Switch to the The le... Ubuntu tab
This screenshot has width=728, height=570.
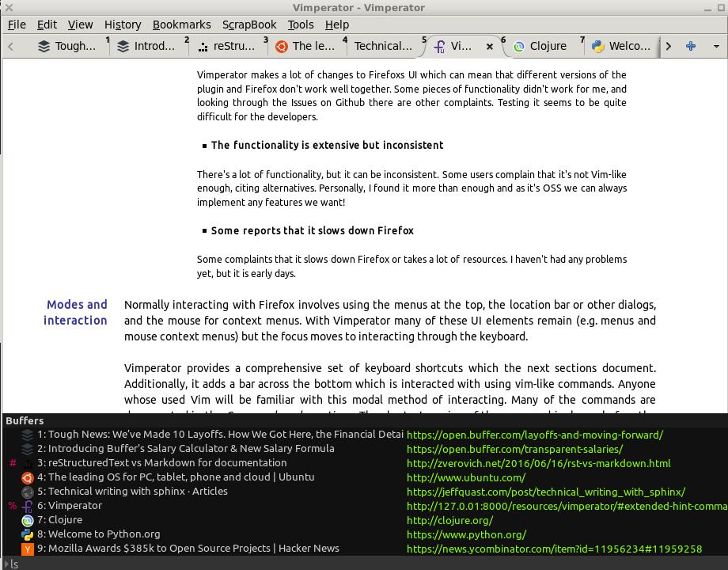click(x=305, y=46)
